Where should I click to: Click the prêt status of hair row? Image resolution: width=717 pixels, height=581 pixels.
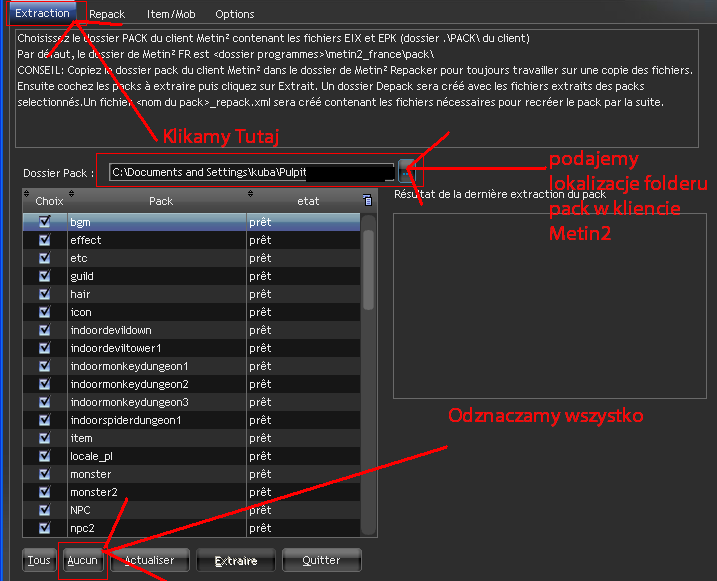(260, 294)
